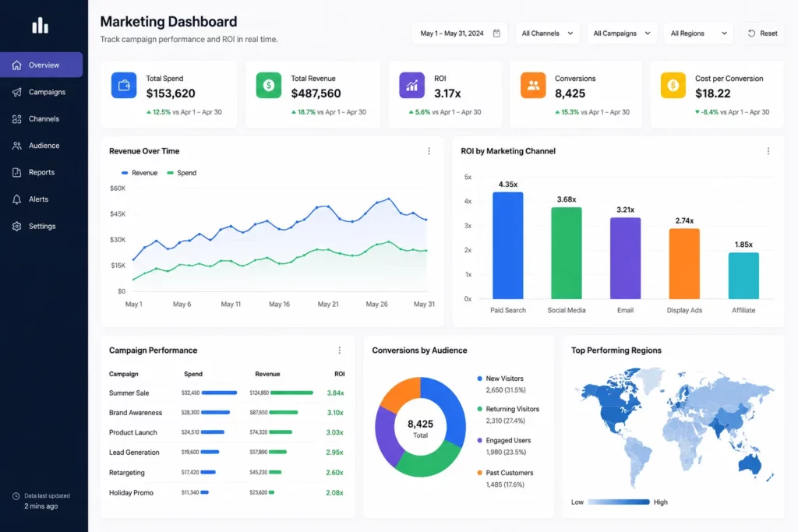Image resolution: width=798 pixels, height=532 pixels.
Task: Click the $18.22 cost per conversion value
Action: pos(713,93)
